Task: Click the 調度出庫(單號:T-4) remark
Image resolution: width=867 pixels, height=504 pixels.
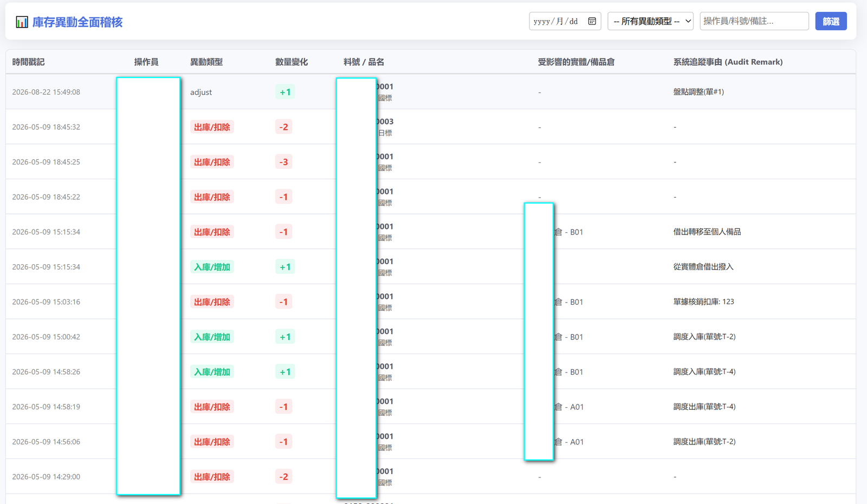Action: (704, 407)
